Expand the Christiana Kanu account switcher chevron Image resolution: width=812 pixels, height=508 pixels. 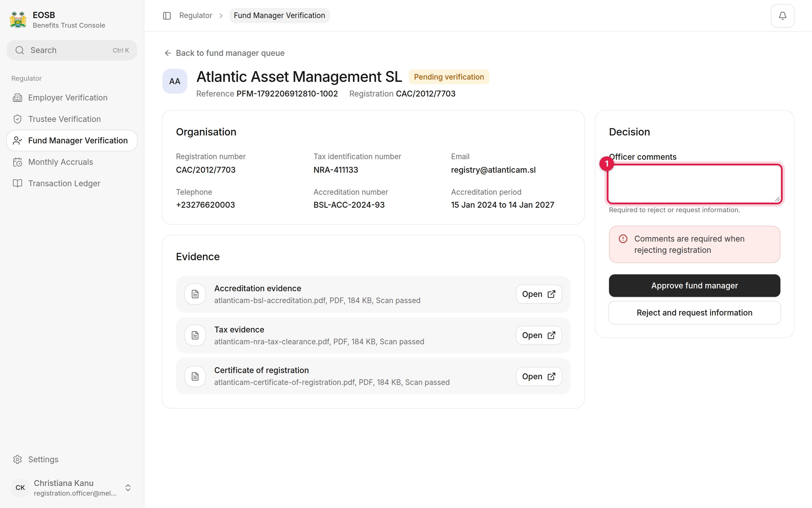[x=128, y=487]
